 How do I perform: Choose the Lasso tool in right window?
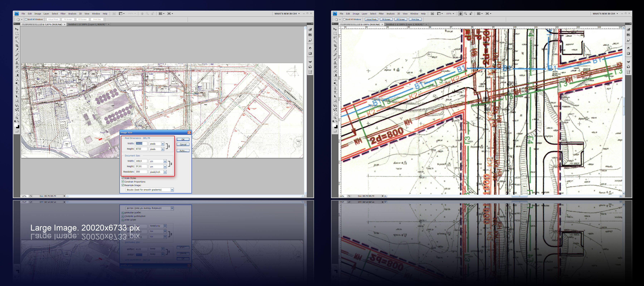[335, 38]
